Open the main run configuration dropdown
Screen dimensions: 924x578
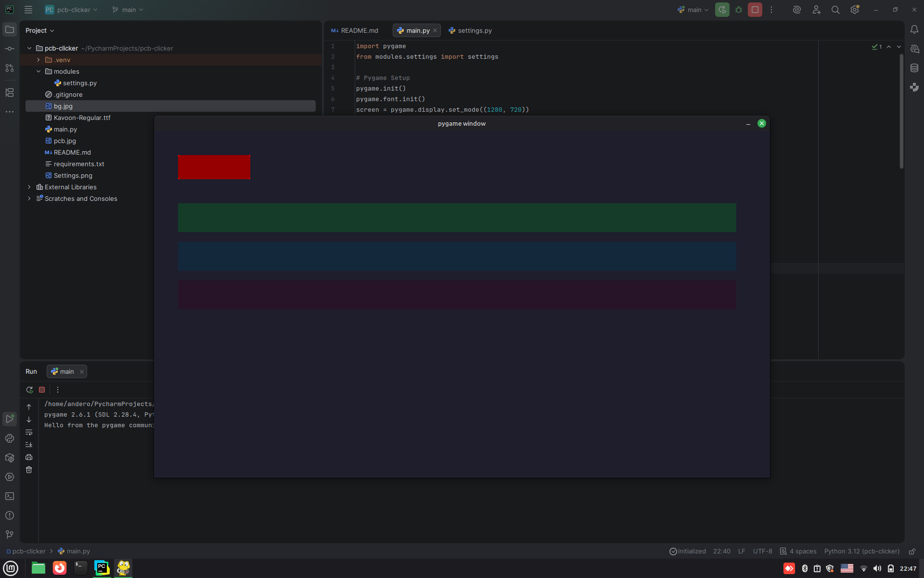point(693,10)
